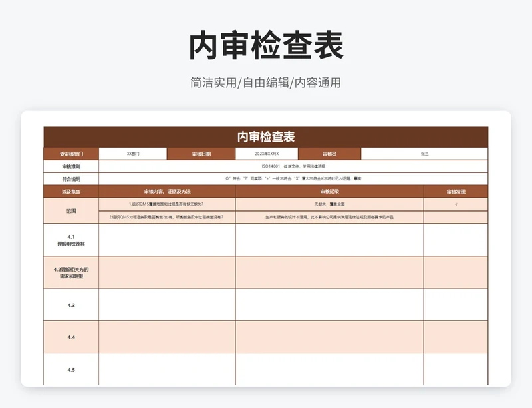Click the question cell starting with 1.组织QMS

tap(167, 204)
